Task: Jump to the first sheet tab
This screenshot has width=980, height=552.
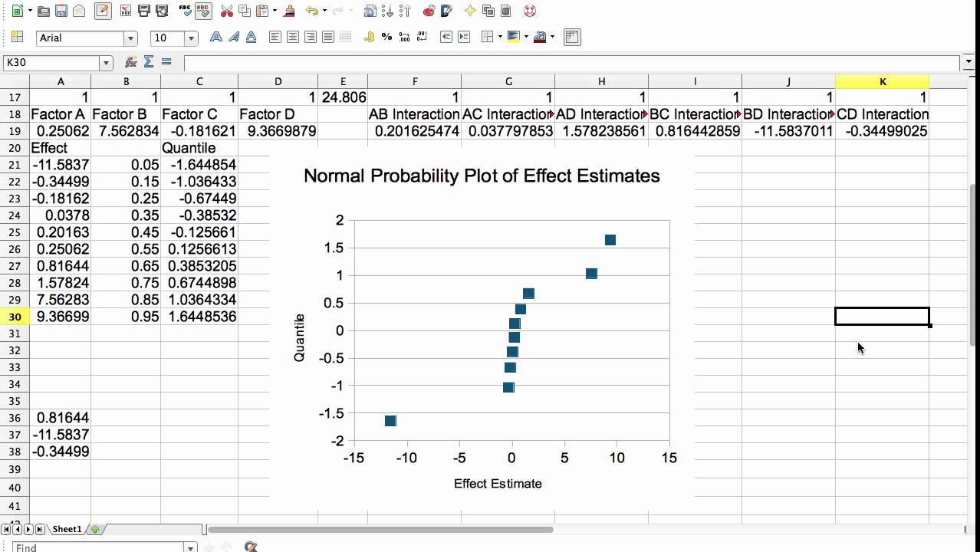Action: point(6,529)
